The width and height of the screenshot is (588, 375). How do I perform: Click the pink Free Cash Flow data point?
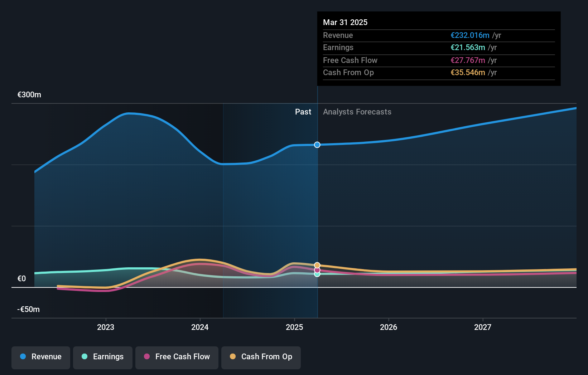click(317, 270)
